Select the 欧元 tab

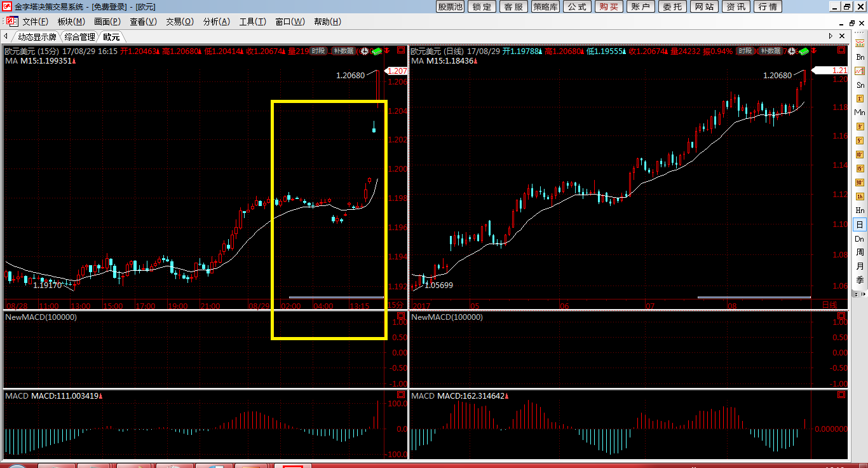point(111,37)
